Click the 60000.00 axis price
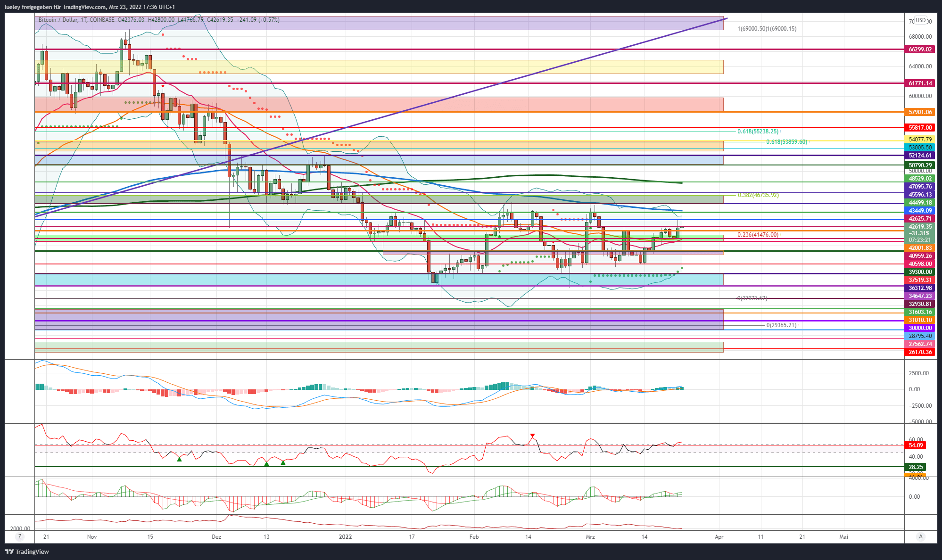This screenshot has height=560, width=942. tap(920, 96)
